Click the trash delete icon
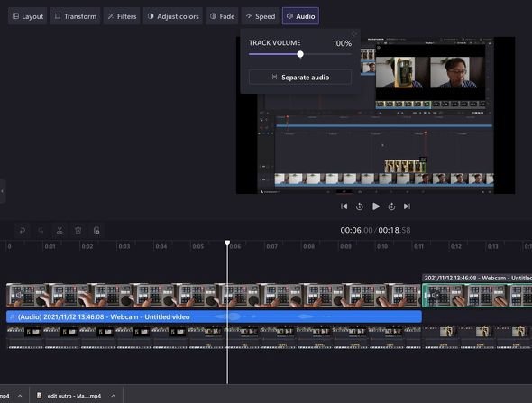This screenshot has width=532, height=403. 78,231
